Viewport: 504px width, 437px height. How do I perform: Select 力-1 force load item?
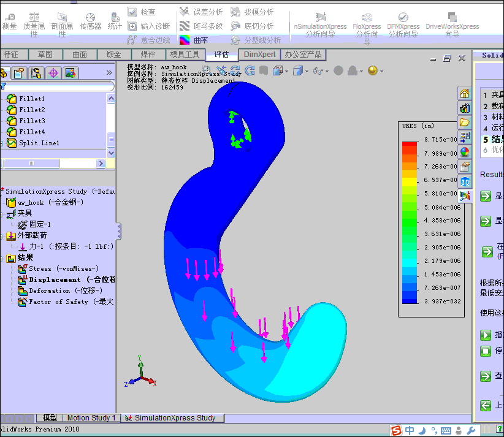66,246
